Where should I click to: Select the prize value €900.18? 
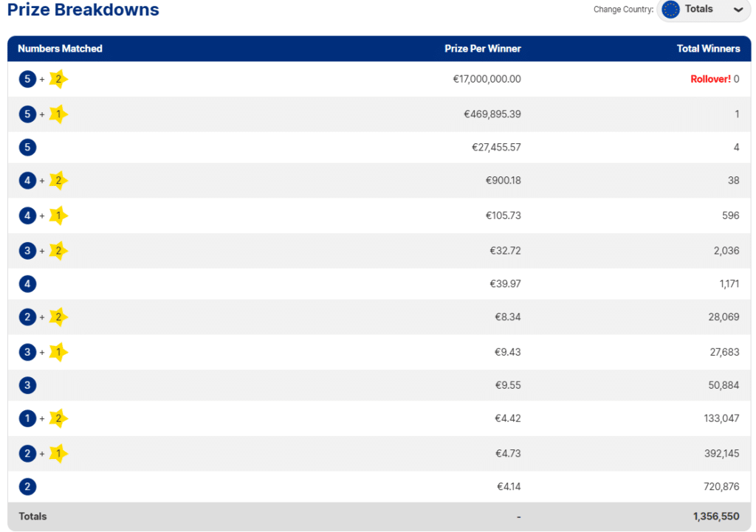pos(504,181)
